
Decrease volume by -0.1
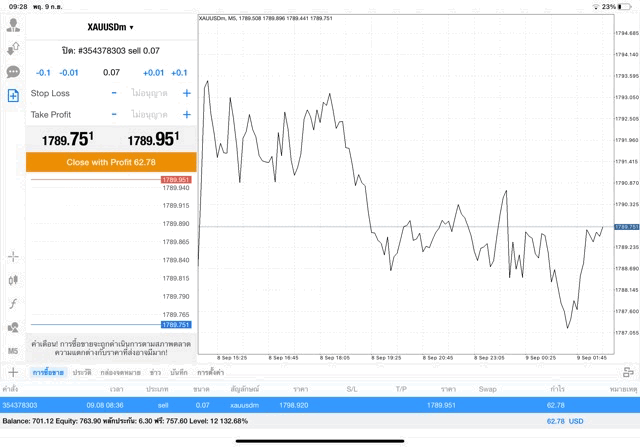pyautogui.click(x=43, y=73)
